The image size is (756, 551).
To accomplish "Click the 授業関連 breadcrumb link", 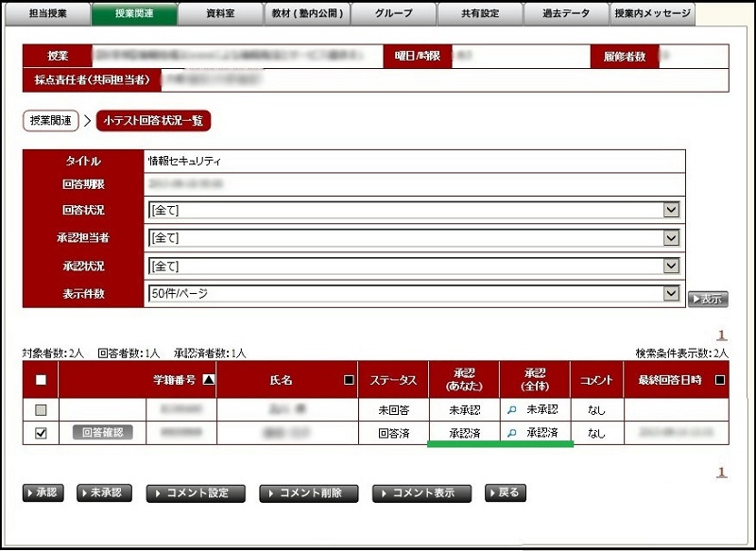I will 50,121.
